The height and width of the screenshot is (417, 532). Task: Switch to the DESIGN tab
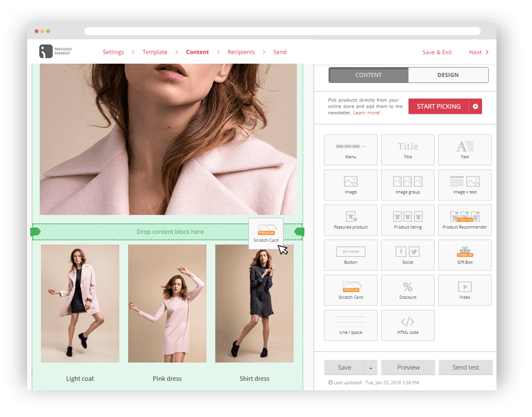[x=448, y=75]
